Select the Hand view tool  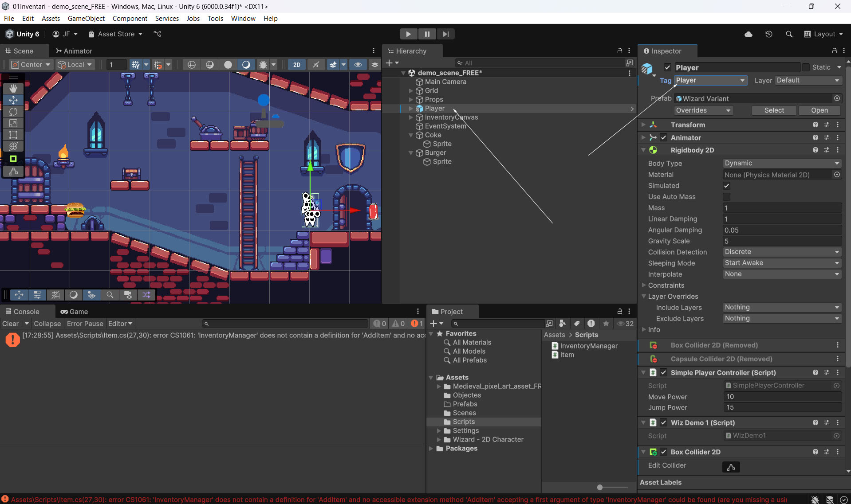13,89
